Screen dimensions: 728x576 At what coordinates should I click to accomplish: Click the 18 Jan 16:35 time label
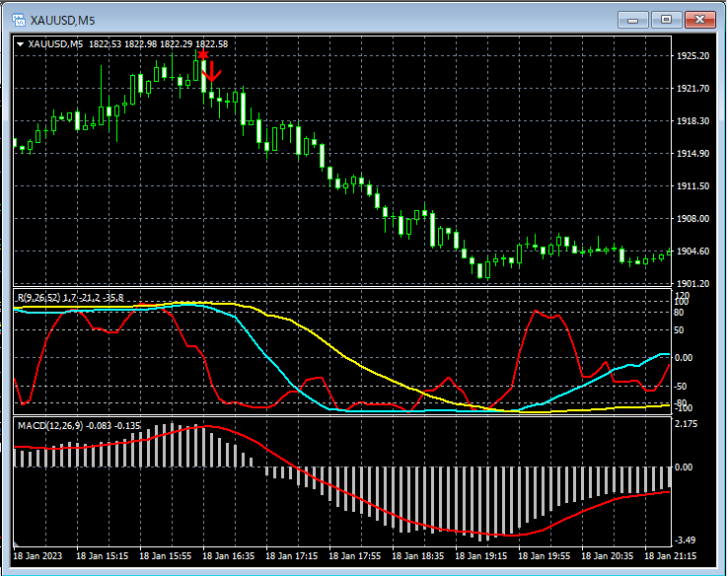click(x=229, y=556)
